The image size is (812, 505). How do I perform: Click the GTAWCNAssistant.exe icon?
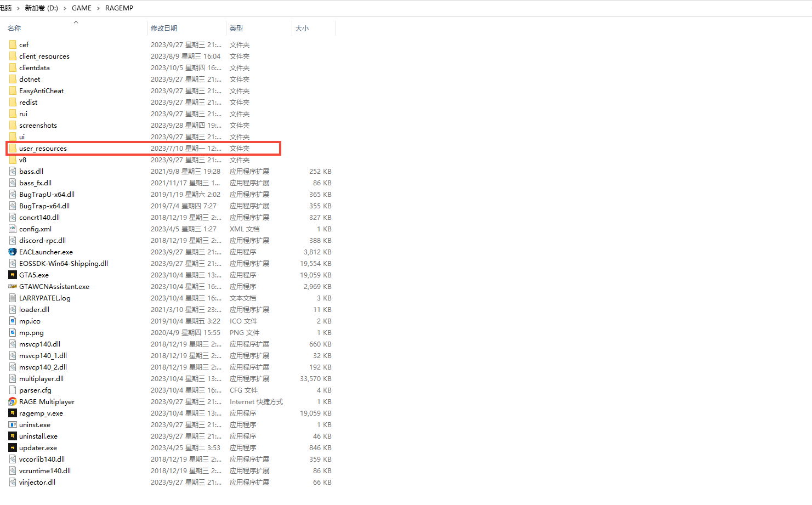[x=13, y=286]
